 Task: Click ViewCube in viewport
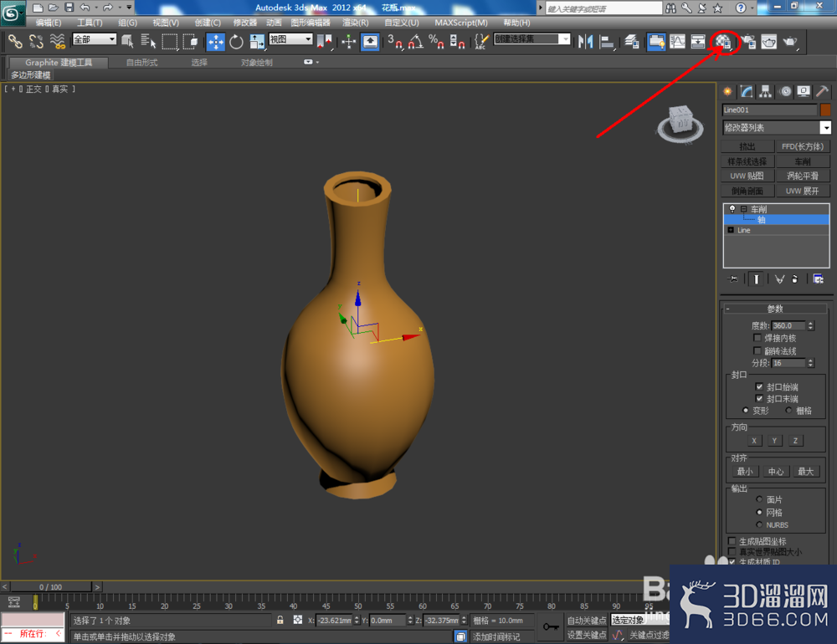pyautogui.click(x=680, y=124)
